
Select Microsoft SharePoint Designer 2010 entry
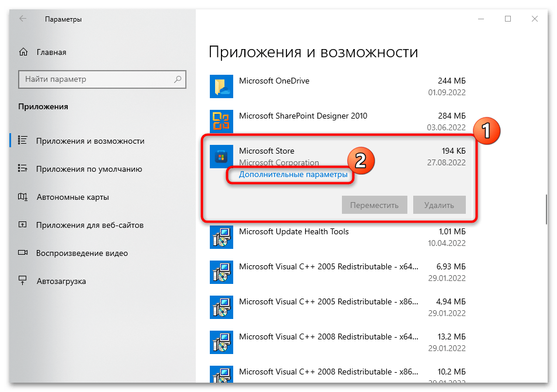click(x=337, y=122)
